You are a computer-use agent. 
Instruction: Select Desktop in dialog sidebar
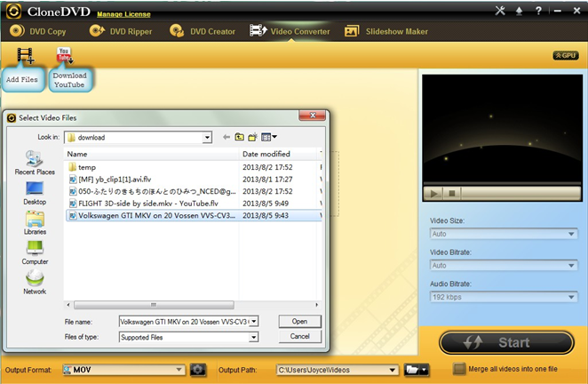tap(35, 193)
